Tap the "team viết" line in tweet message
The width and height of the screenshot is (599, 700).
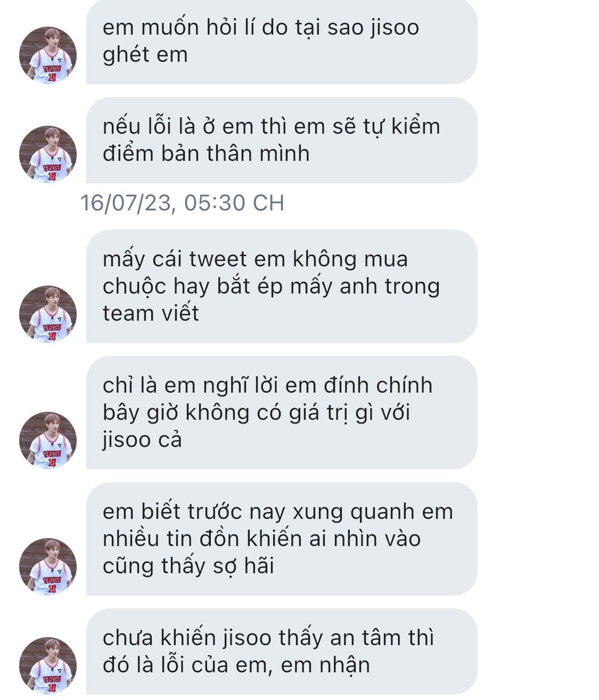click(x=151, y=313)
